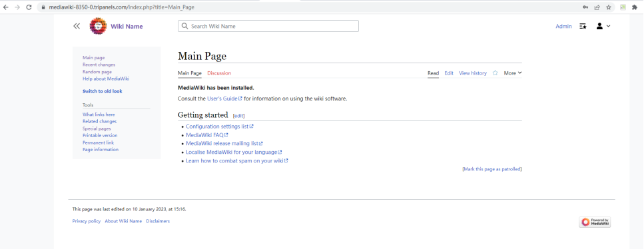Click the password key icon in address bar
Screen dimensions: 644x249
tap(585, 7)
